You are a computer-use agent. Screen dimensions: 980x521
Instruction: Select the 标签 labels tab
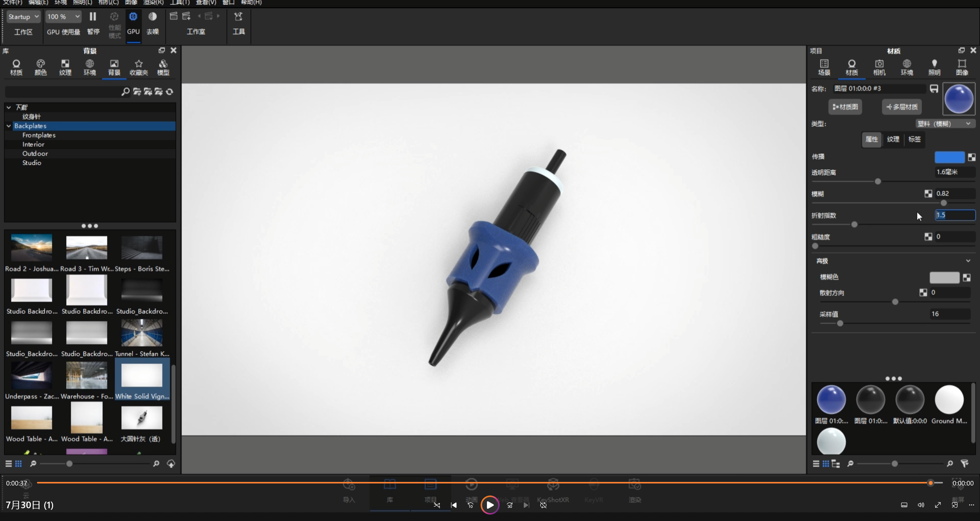915,139
